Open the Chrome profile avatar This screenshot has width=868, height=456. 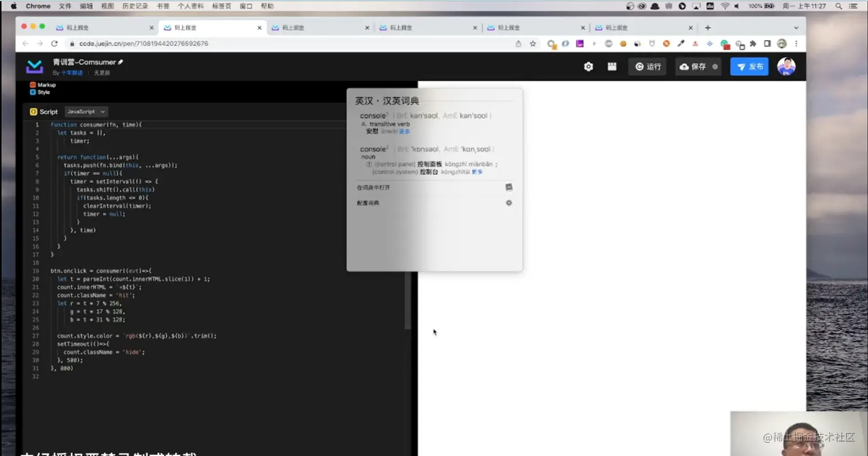[781, 44]
